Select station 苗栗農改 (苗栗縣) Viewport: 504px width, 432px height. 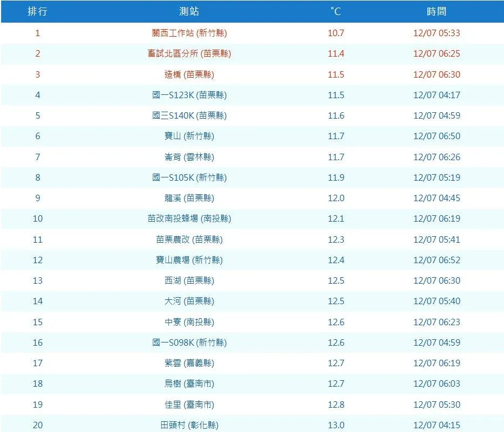pos(189,239)
